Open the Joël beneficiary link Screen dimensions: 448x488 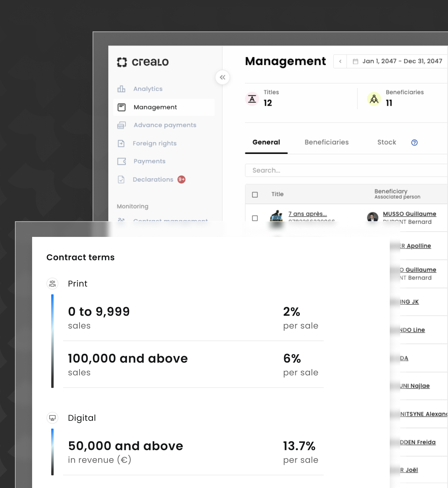[409, 470]
